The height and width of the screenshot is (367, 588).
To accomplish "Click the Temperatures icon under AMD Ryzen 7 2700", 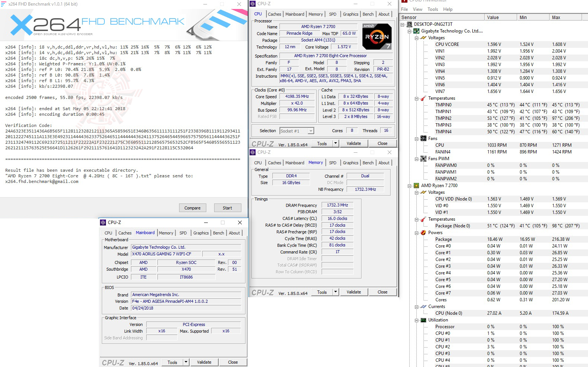I will click(x=423, y=219).
